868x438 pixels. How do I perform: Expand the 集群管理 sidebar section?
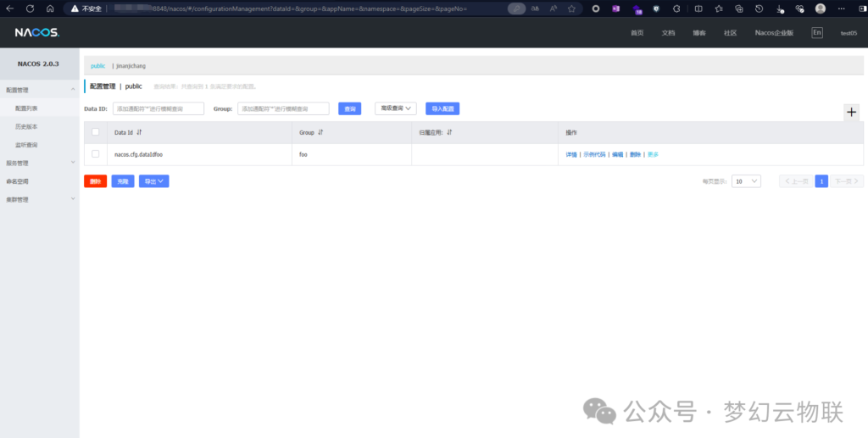(x=73, y=199)
